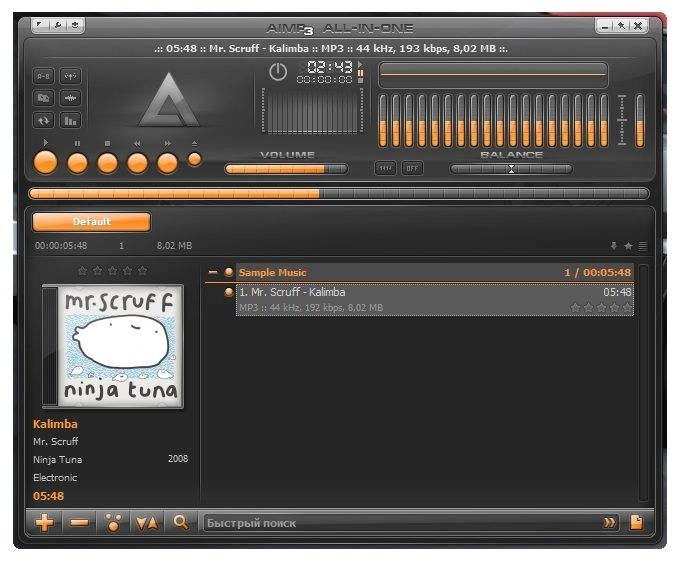Viewport: 684px width, 568px height.
Task: Click the 02:43 elapsed time display
Action: pyautogui.click(x=329, y=67)
